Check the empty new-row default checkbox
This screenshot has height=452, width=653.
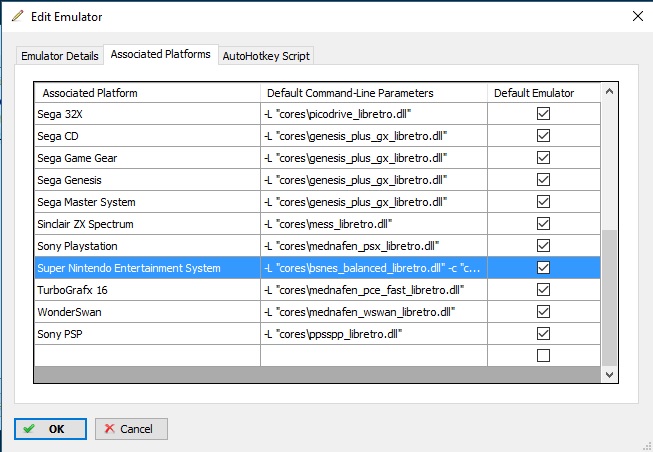click(543, 355)
